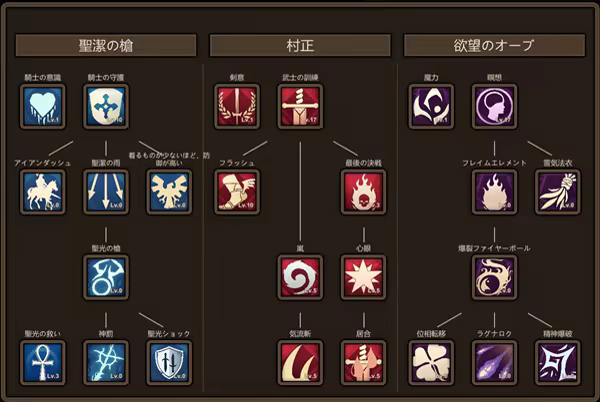The width and height of the screenshot is (600, 402).
Task: Select the 聖潔の雨 falling arrows skill
Action: pos(106,192)
